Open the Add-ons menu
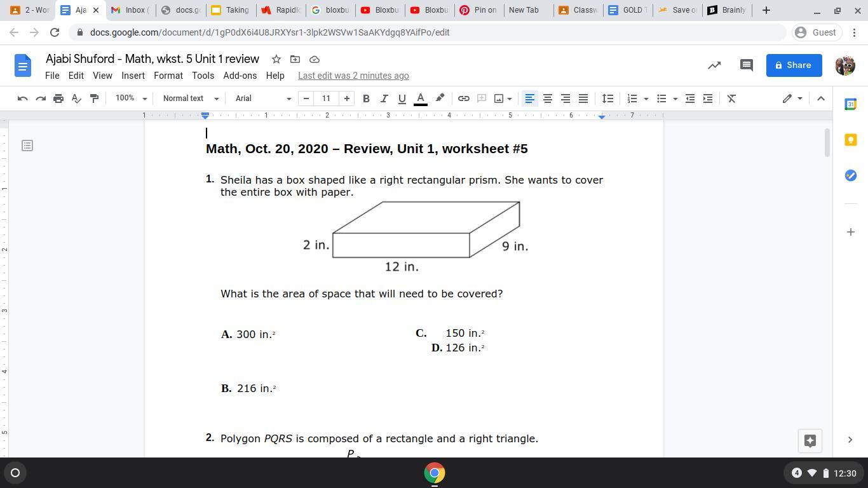868x488 pixels. click(x=240, y=76)
